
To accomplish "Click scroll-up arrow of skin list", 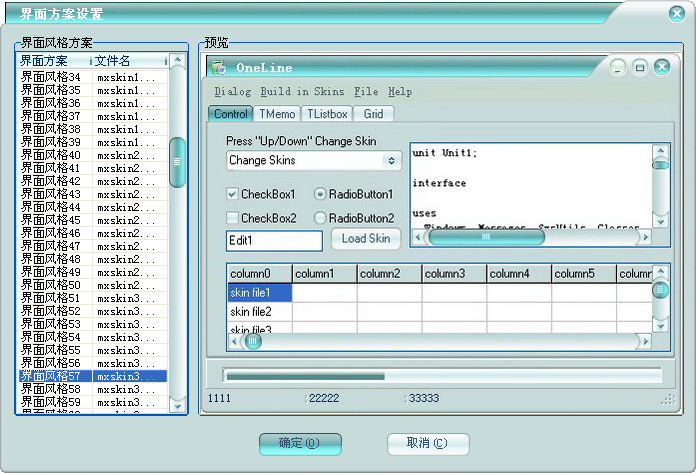I will click(x=178, y=61).
